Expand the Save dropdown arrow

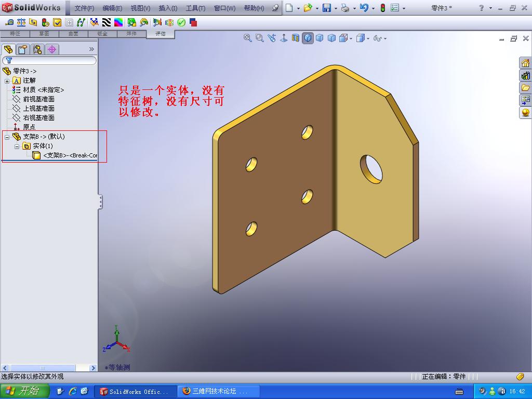(336, 8)
